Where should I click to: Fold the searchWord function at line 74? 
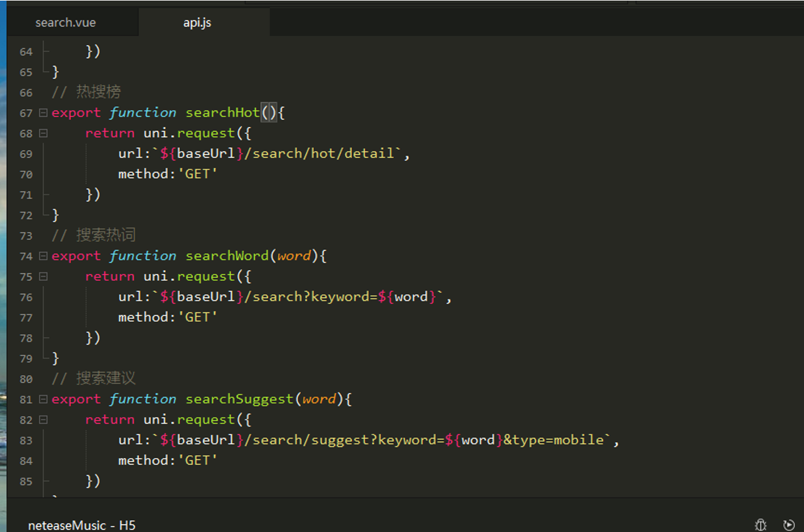[x=43, y=256]
